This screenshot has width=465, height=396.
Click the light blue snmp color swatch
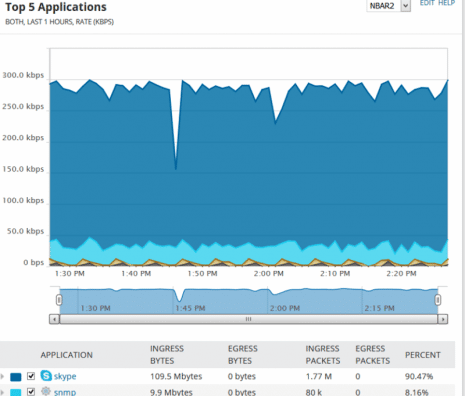16,392
